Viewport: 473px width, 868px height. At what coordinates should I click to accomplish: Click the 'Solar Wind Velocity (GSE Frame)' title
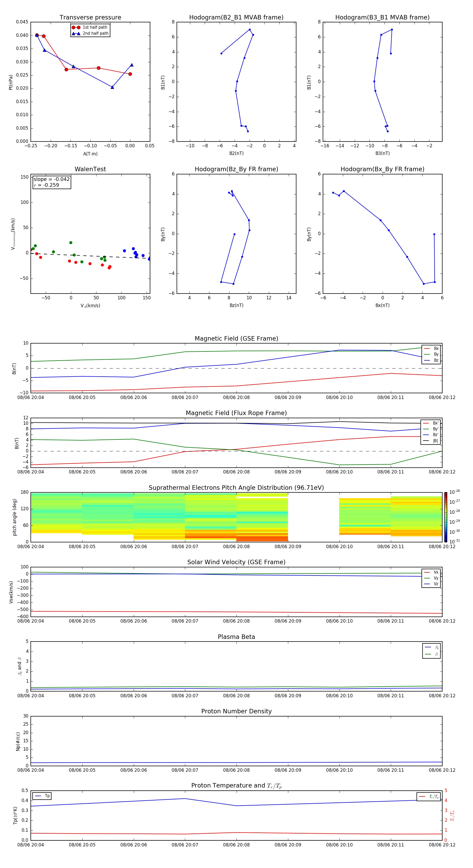click(236, 562)
